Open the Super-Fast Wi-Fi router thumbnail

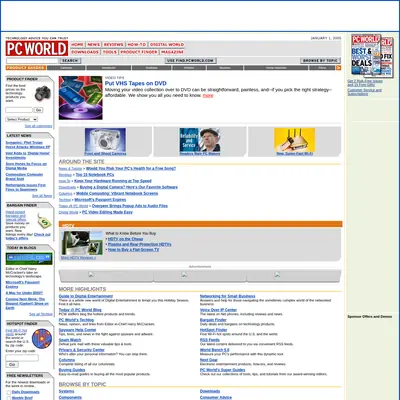(x=295, y=140)
